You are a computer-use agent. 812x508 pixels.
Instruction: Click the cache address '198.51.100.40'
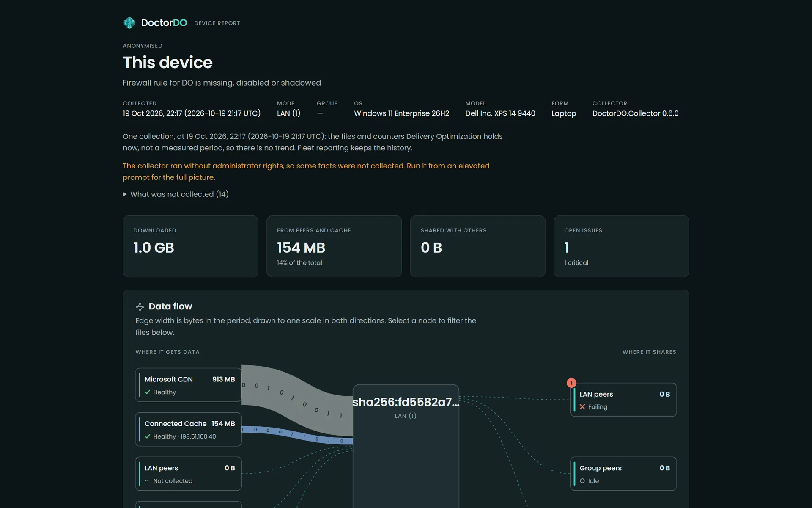click(x=198, y=436)
